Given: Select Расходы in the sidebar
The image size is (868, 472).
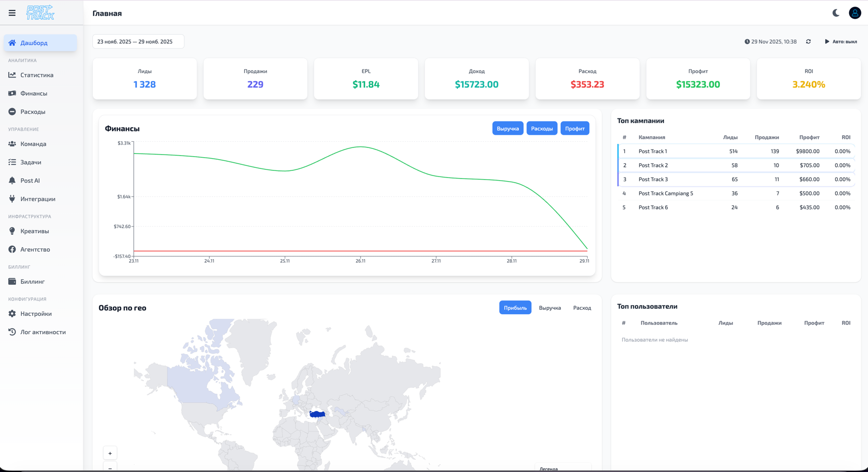Looking at the screenshot, I should pyautogui.click(x=34, y=111).
